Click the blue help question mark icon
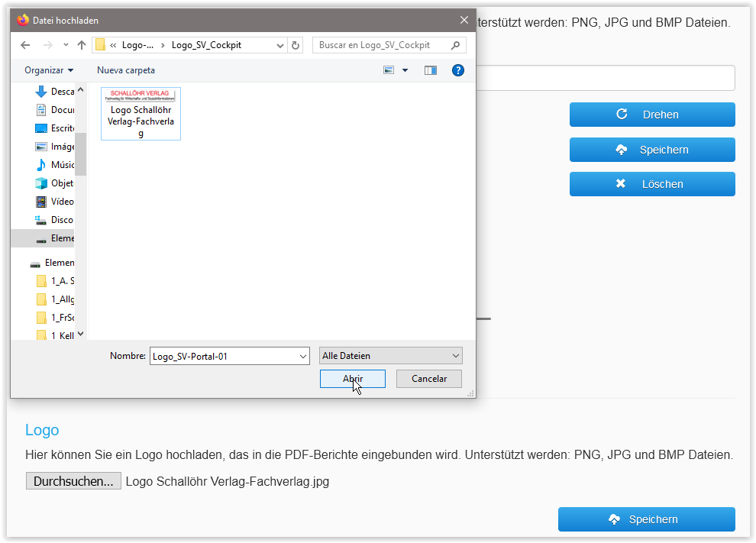The width and height of the screenshot is (756, 543). tap(458, 70)
